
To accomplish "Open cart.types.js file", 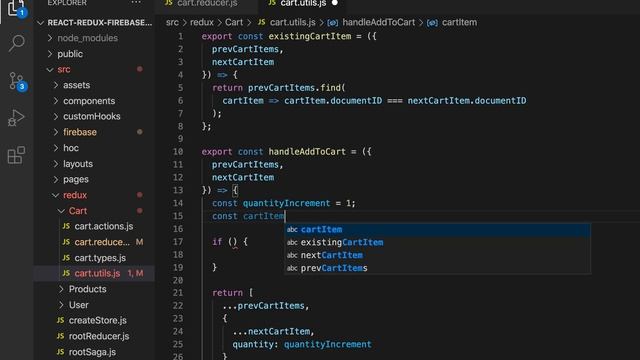I will click(x=100, y=258).
